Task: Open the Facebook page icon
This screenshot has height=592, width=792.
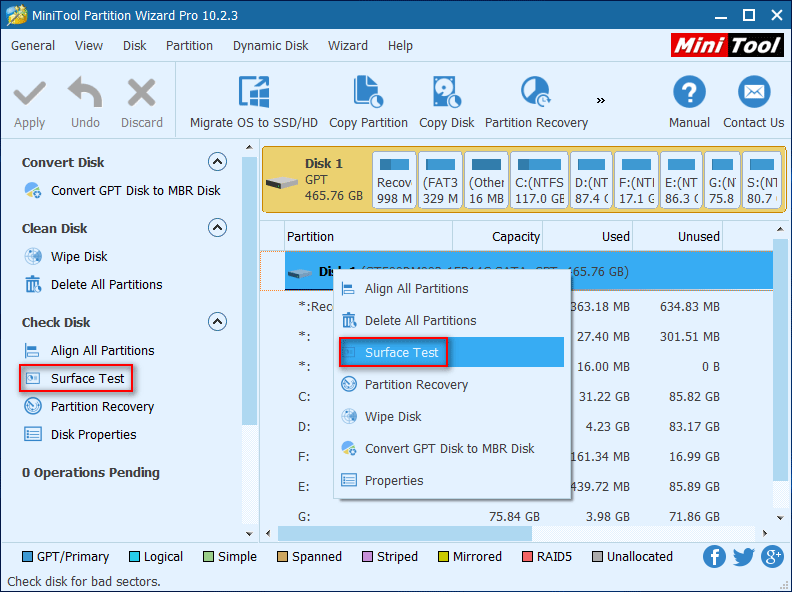Action: pyautogui.click(x=714, y=557)
